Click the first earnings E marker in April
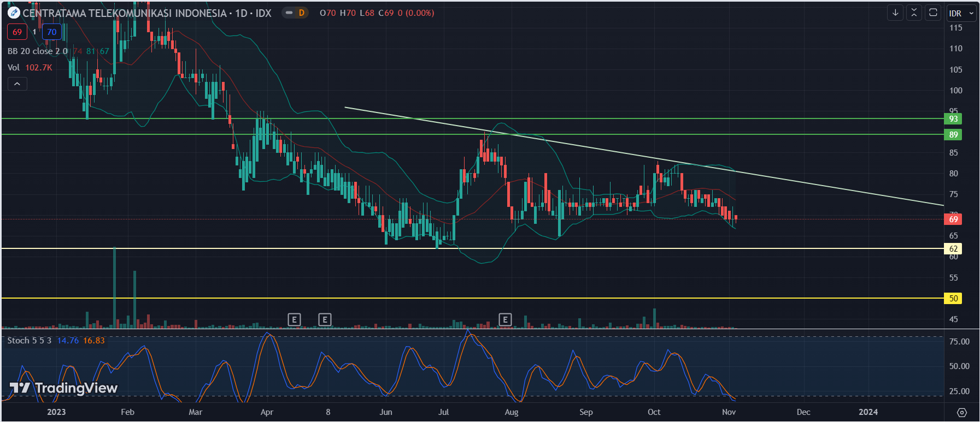This screenshot has width=980, height=422. (x=294, y=319)
